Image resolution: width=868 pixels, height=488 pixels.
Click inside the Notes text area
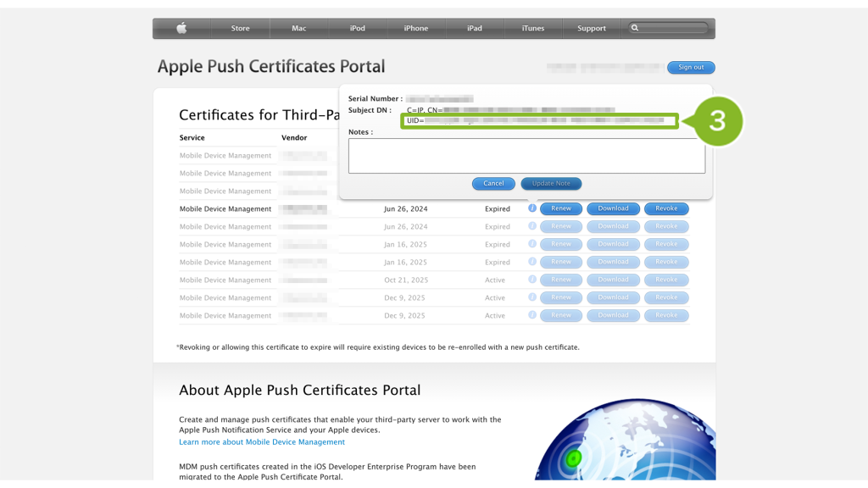pyautogui.click(x=526, y=156)
